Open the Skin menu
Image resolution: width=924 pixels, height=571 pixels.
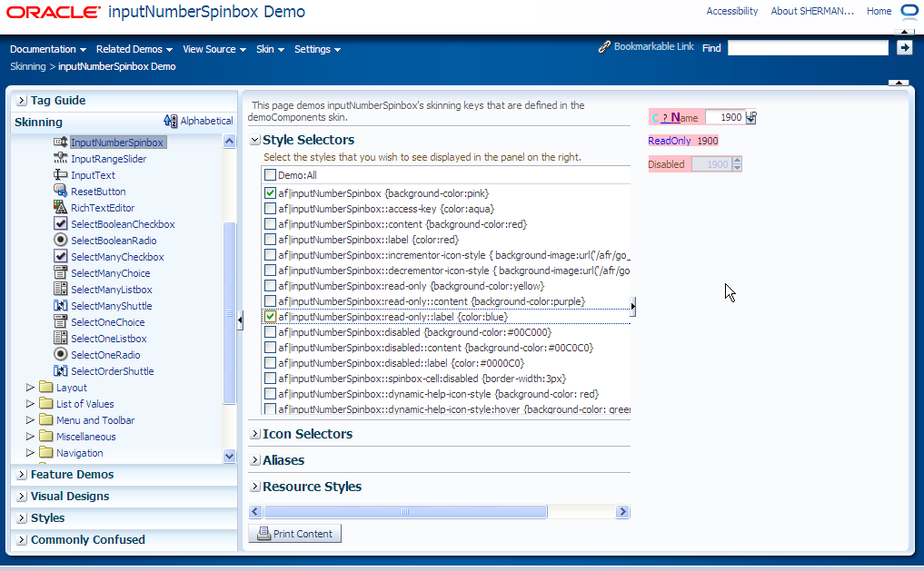(x=270, y=49)
